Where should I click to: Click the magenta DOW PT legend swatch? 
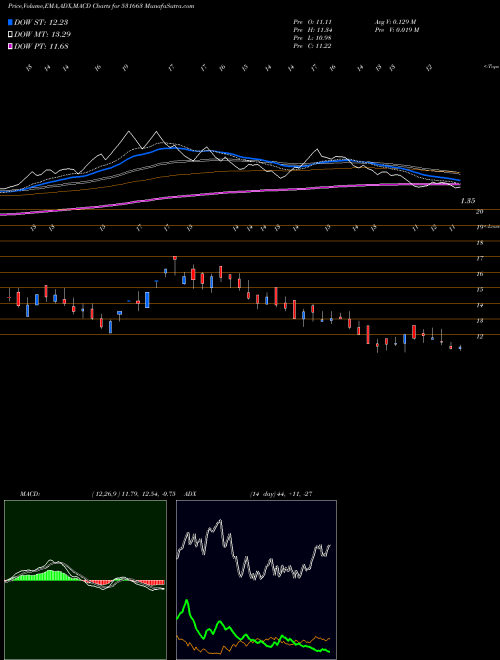(10, 46)
